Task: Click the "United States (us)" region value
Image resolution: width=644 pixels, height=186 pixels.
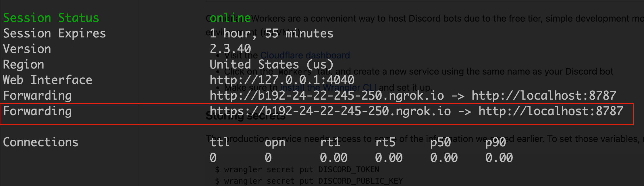Action: pos(271,65)
